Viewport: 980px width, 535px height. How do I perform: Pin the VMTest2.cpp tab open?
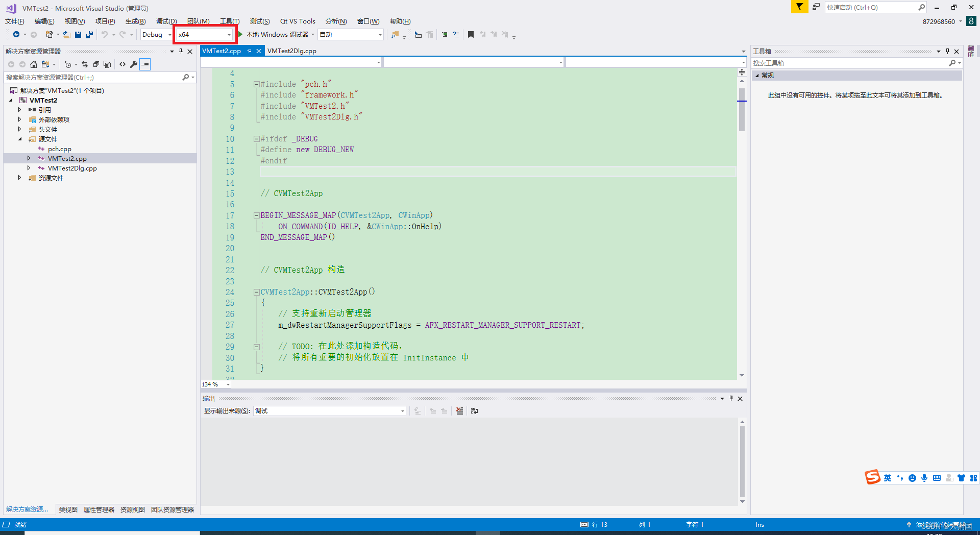click(x=249, y=51)
